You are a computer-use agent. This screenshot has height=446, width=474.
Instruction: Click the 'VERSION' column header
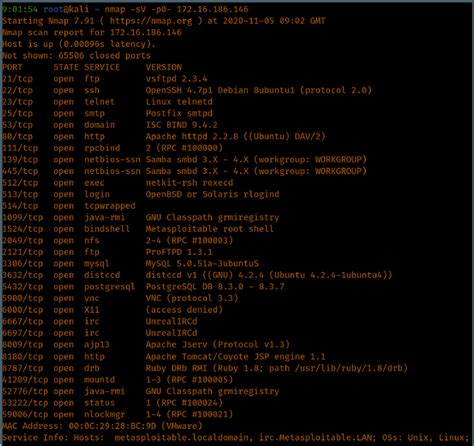pyautogui.click(x=164, y=67)
